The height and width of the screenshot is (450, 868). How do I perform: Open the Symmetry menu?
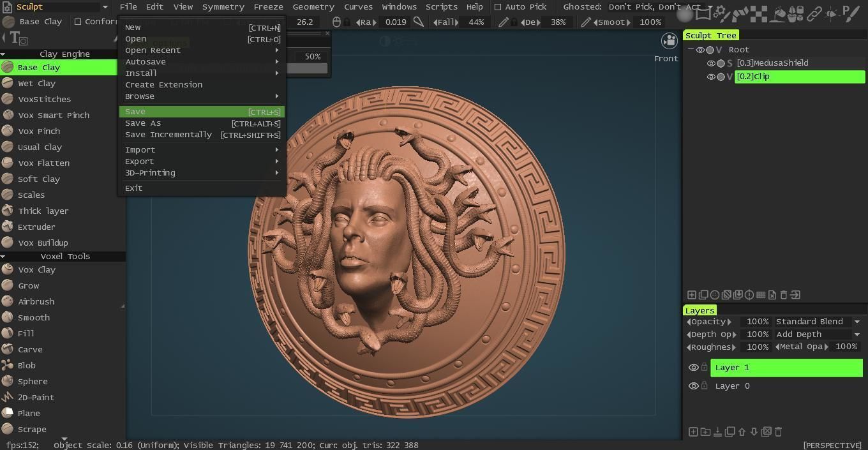point(223,7)
